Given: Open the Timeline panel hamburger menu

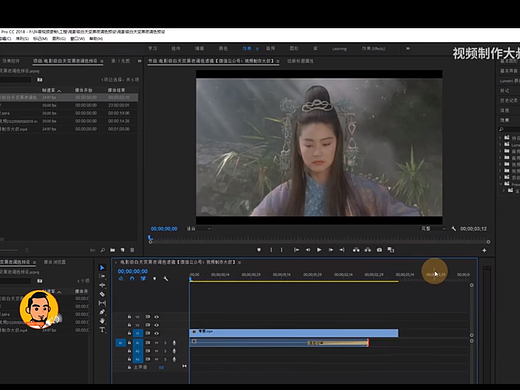Looking at the screenshot, I should (239, 262).
